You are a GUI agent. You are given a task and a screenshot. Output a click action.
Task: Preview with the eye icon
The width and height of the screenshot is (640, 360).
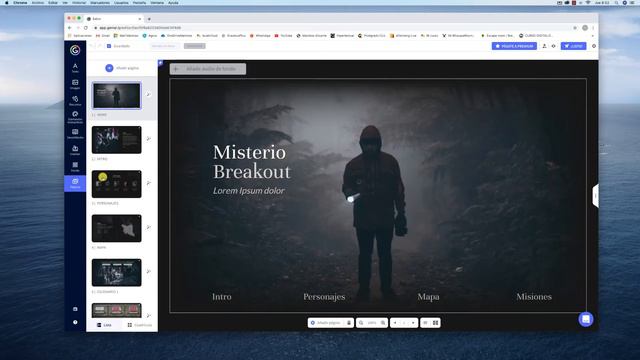pos(553,46)
